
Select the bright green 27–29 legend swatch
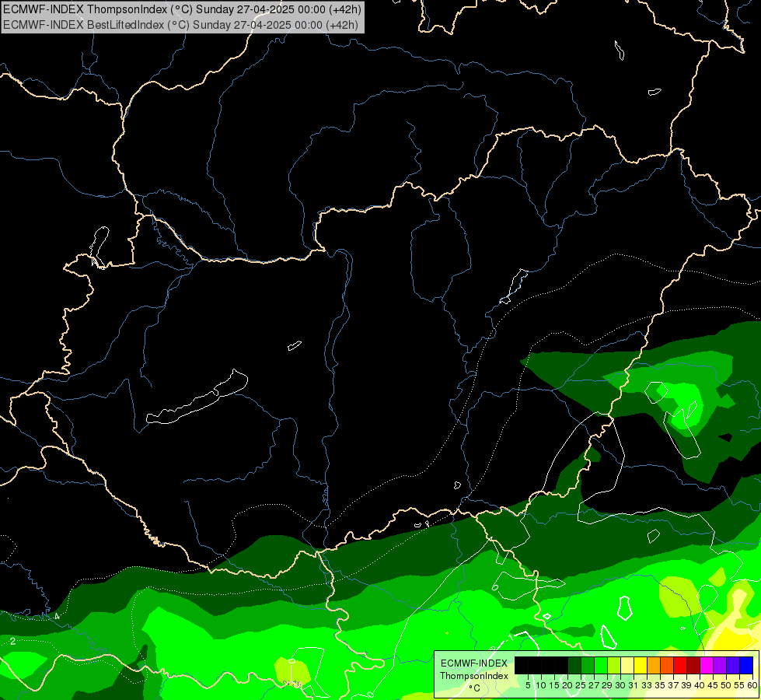(601, 665)
